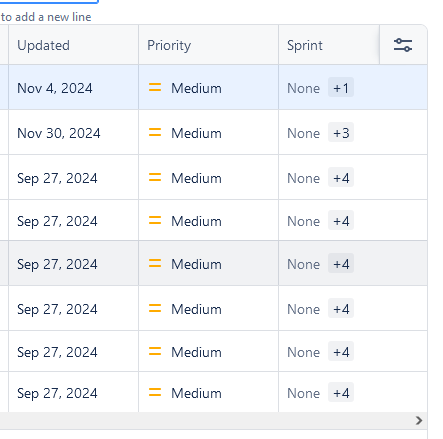Click the +3 sprint badge
This screenshot has width=443, height=439.
341,132
